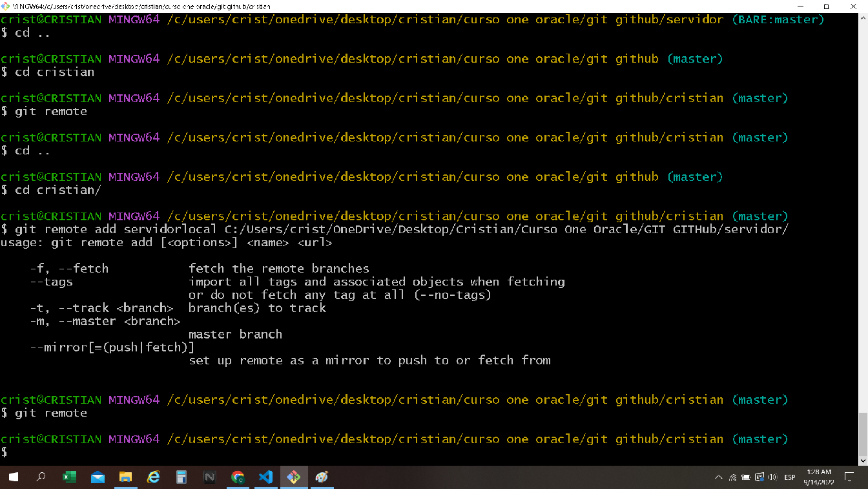Switch the ESP input language indicator

click(x=789, y=477)
